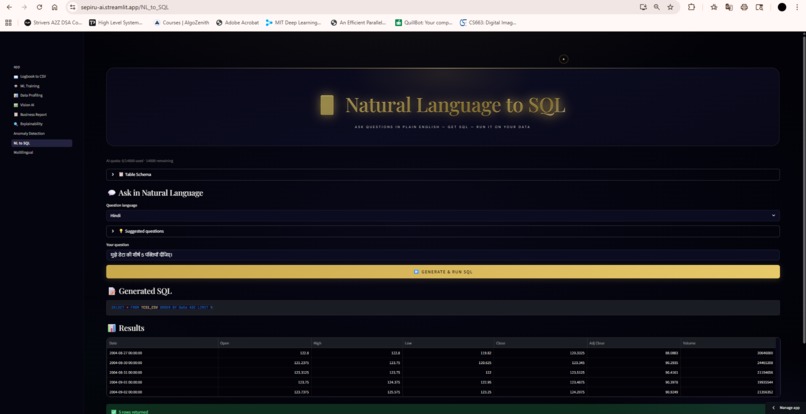This screenshot has height=414, width=806.
Task: Open the apps grid in bookmarks bar
Action: point(8,23)
